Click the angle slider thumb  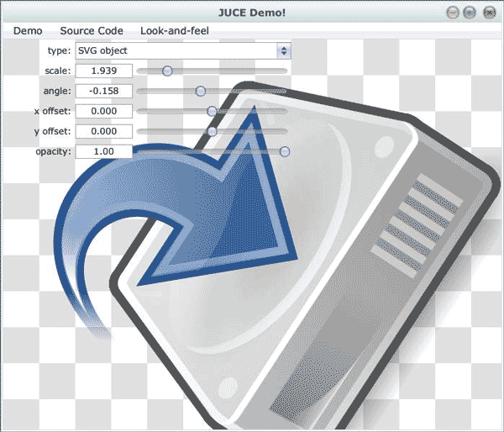201,91
